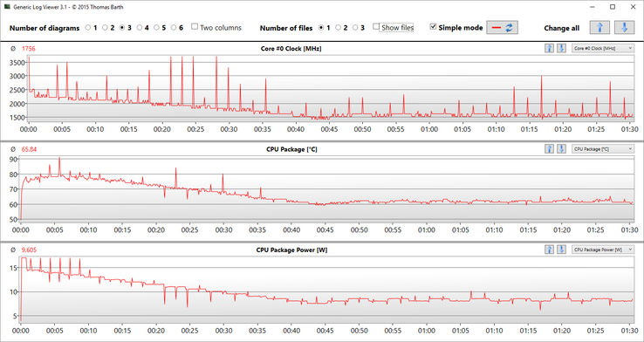
Task: Select 2 for Number of files
Action: pyautogui.click(x=339, y=28)
